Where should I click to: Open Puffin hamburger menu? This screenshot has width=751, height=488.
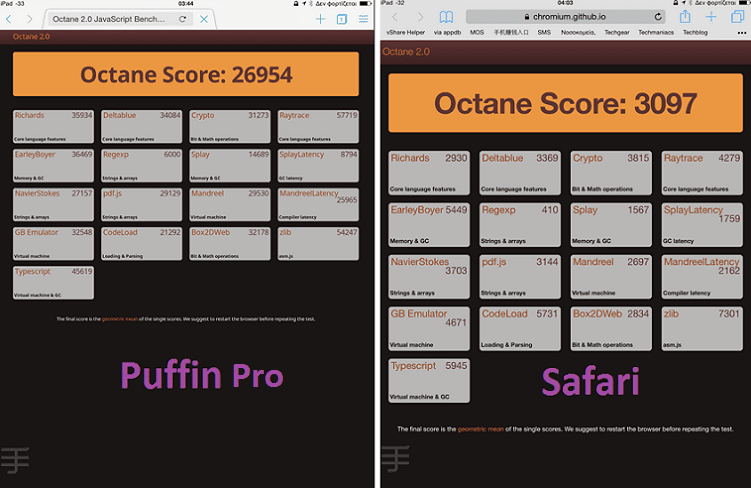click(364, 19)
